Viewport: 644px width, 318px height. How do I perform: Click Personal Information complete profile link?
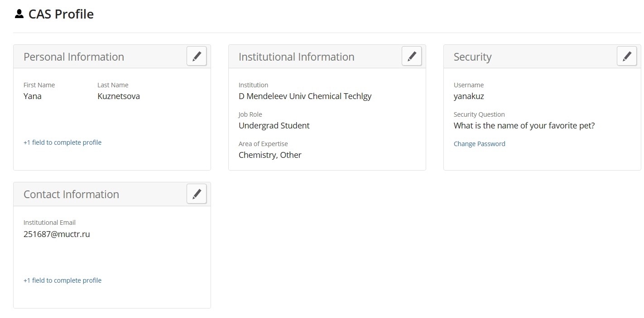click(x=62, y=142)
